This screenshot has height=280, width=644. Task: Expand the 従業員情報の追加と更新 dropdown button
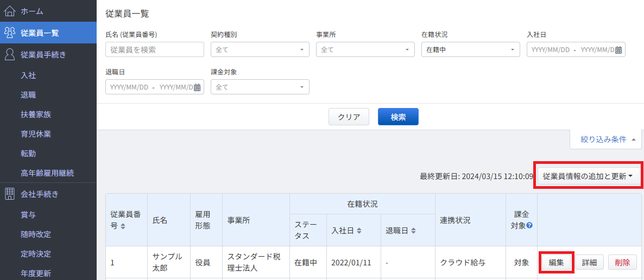click(588, 176)
